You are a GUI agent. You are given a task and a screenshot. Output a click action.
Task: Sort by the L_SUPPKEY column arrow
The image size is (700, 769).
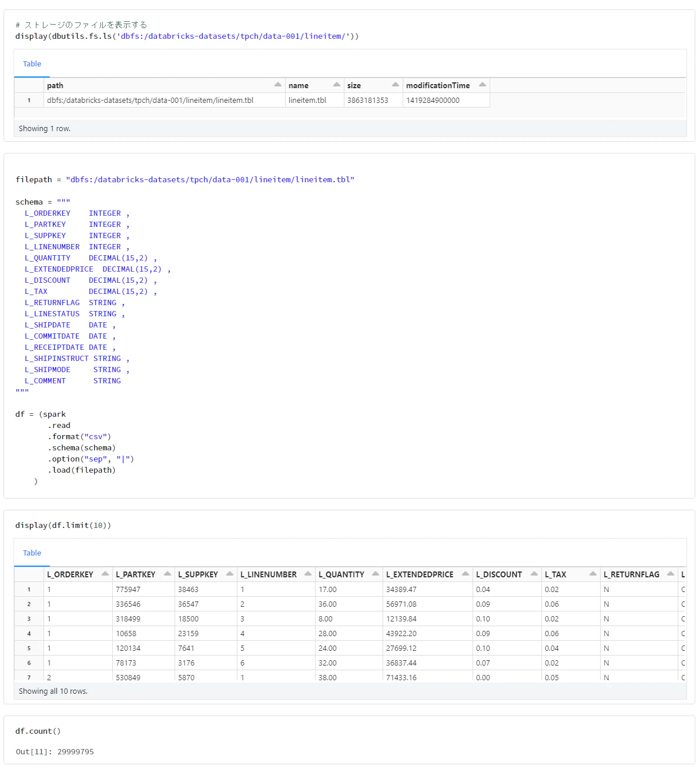(230, 574)
